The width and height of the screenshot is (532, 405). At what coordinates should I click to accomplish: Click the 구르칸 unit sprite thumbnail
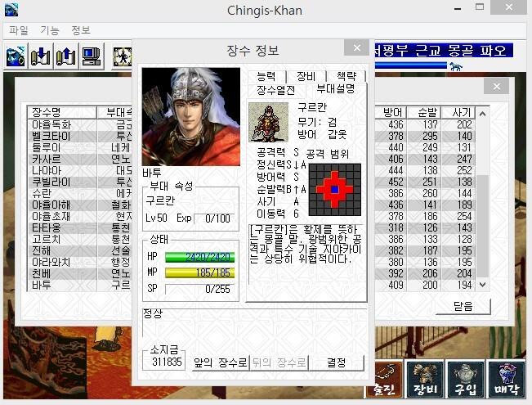tap(268, 122)
